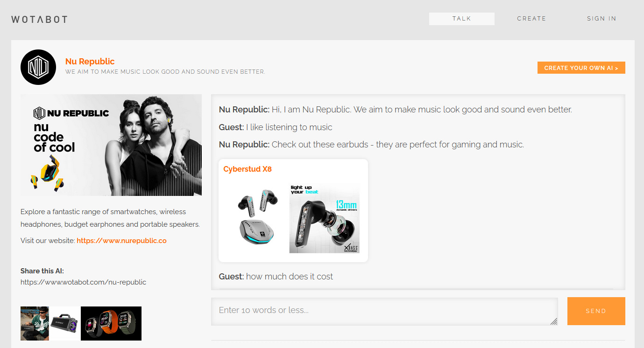Click the WOTABOT logo
This screenshot has height=348, width=644.
pos(39,19)
